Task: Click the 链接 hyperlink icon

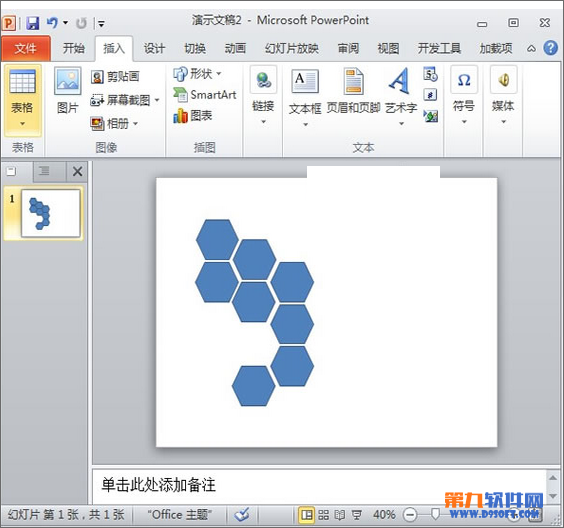Action: click(263, 80)
